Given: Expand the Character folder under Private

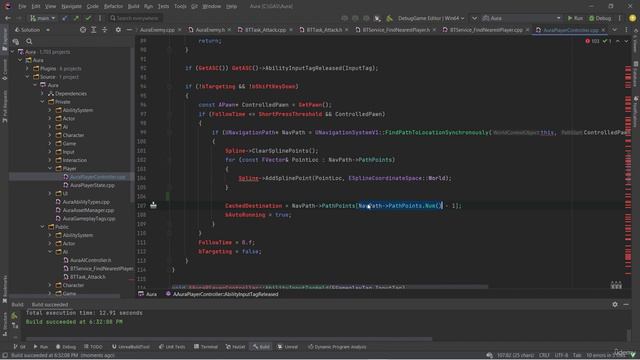Looking at the screenshot, I should (50, 135).
